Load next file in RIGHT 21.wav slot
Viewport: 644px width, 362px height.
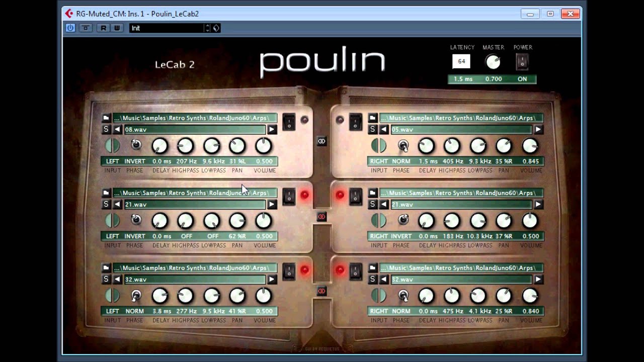(x=538, y=205)
